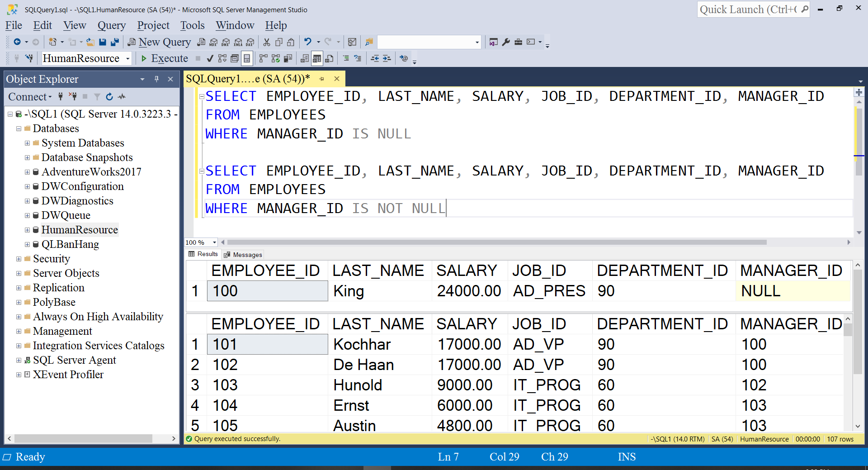Open the HumanResource database dropdown
The width and height of the screenshot is (868, 470).
pos(127,58)
